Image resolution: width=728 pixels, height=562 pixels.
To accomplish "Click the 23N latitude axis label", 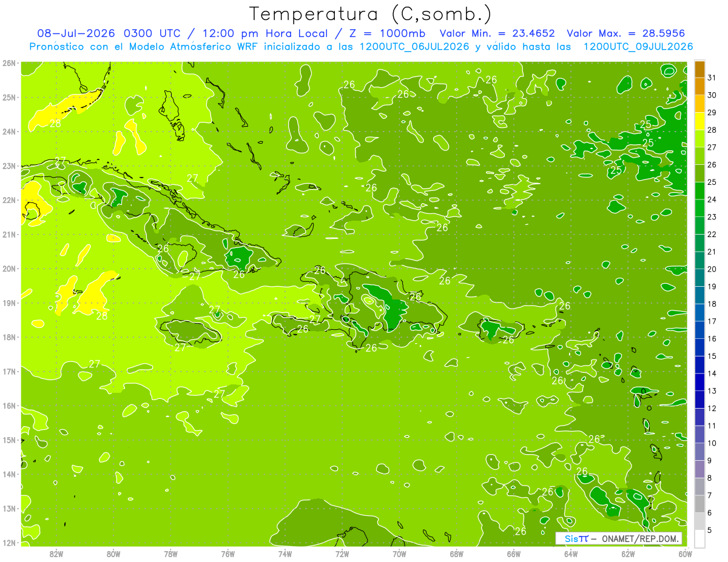I will pyautogui.click(x=9, y=166).
